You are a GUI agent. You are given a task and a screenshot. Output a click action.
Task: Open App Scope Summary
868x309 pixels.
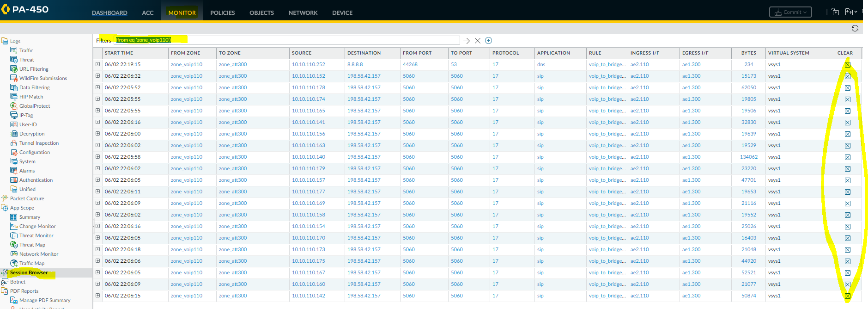pyautogui.click(x=30, y=217)
